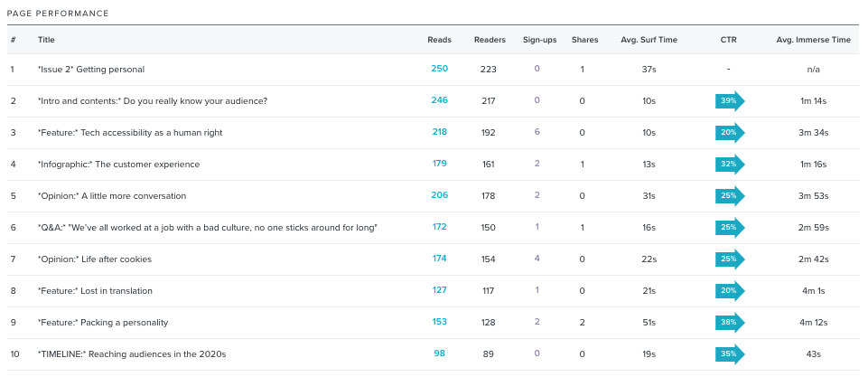Viewport: 868px width, 377px height.
Task: Open the 250 reads link for Issue 2
Action: pyautogui.click(x=439, y=69)
